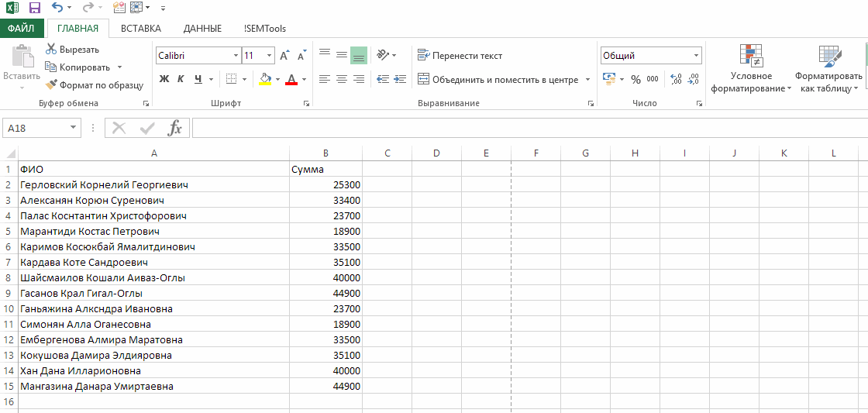
Task: Toggle italic (К) formatting
Action: [x=181, y=79]
